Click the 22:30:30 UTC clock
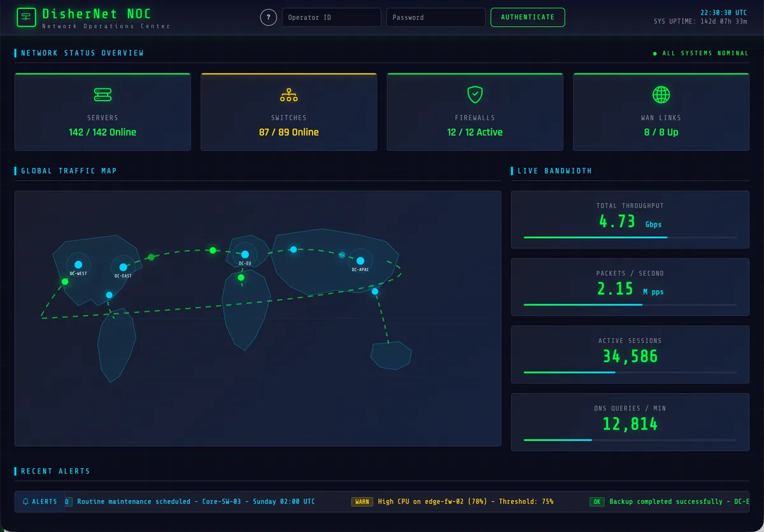Screen dimensions: 764x532 [x=724, y=13]
